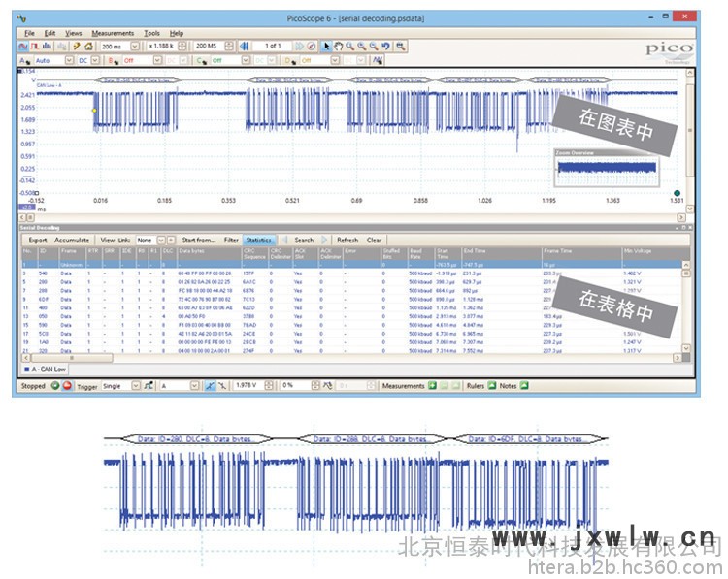Open the File menu
This screenshot has height=579, width=728.
pos(29,33)
